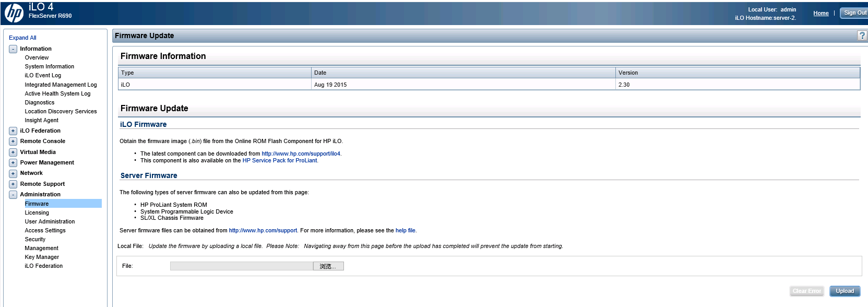Image resolution: width=868 pixels, height=307 pixels.
Task: Click the Version column header
Action: [x=738, y=73]
